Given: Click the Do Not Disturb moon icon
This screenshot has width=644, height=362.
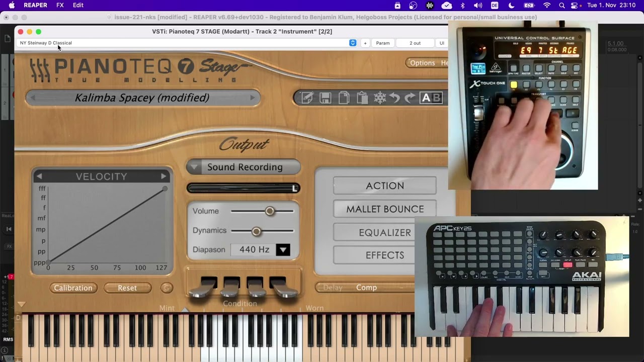Looking at the screenshot, I should [511, 6].
